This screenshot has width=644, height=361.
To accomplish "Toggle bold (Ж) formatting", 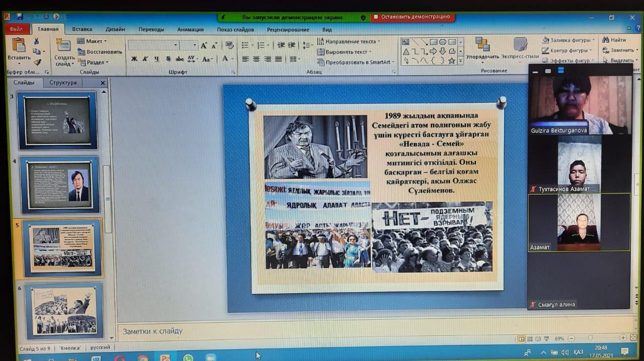I will tap(134, 59).
